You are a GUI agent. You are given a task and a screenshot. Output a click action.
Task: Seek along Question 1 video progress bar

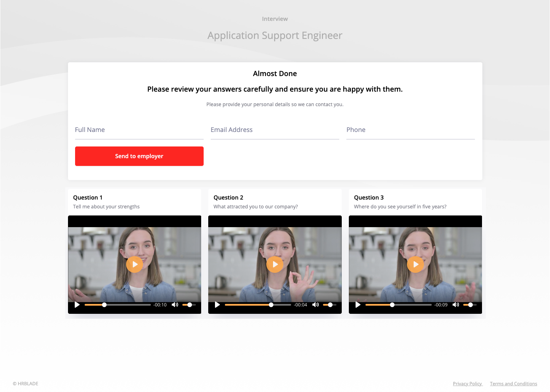tap(118, 305)
